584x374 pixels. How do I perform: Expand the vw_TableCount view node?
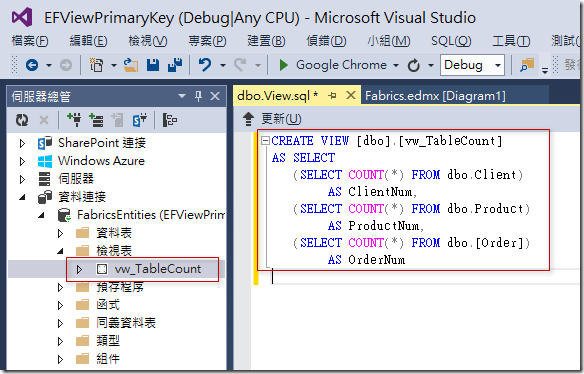coord(79,269)
